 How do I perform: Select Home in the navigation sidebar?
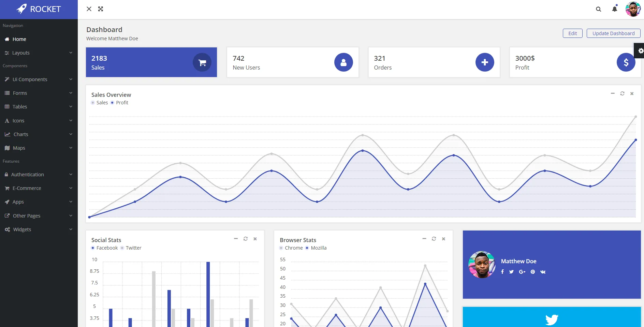click(x=19, y=39)
